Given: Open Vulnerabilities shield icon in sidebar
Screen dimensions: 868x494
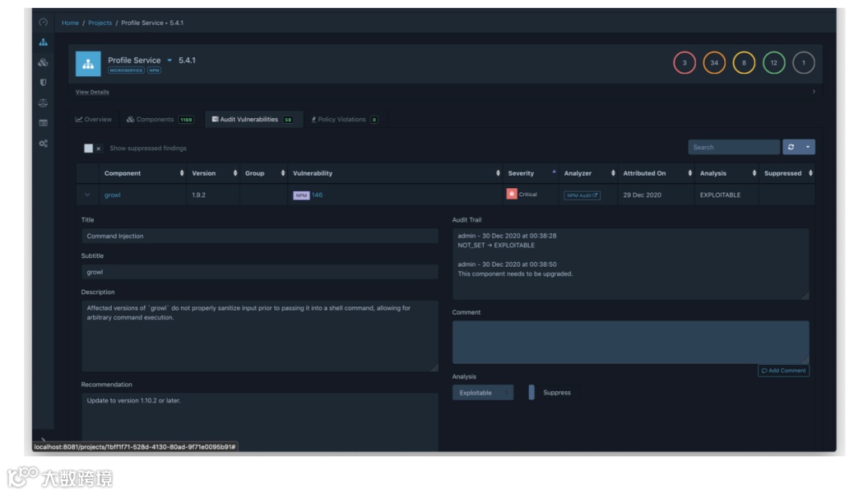Looking at the screenshot, I should (43, 83).
